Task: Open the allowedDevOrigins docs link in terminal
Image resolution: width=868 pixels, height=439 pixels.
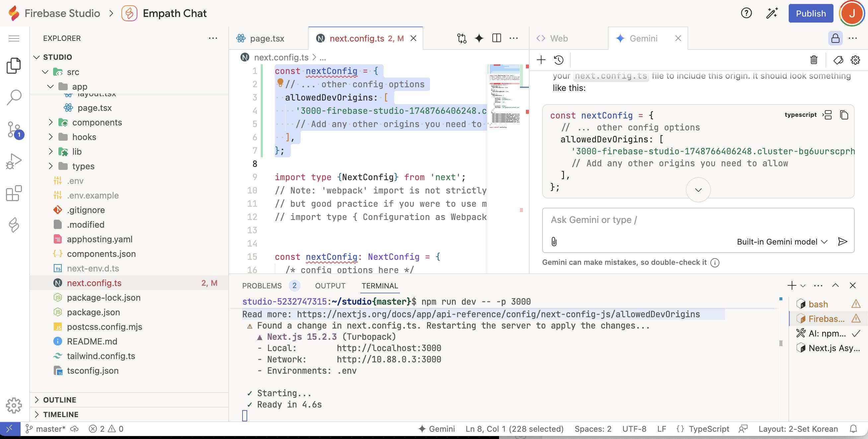Action: pyautogui.click(x=498, y=314)
